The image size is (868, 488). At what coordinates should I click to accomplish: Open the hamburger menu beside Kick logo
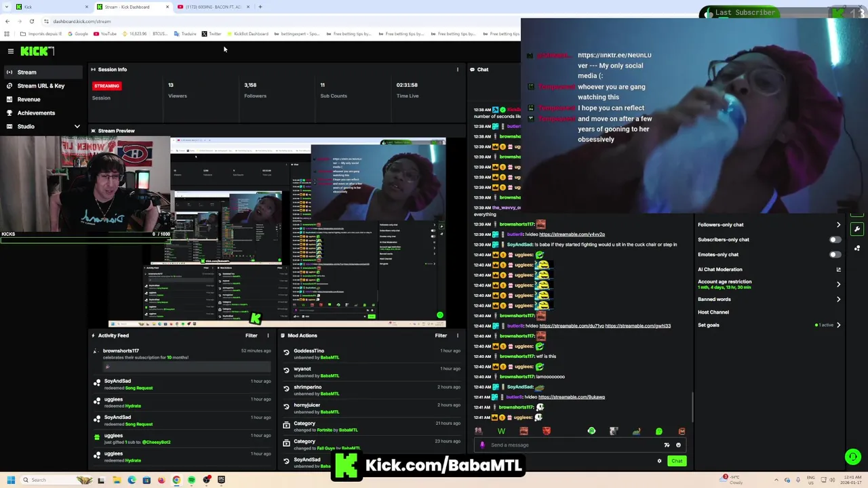(x=11, y=51)
